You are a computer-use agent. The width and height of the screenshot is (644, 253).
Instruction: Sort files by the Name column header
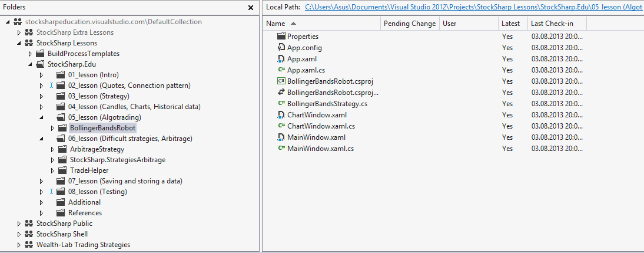[x=275, y=24]
